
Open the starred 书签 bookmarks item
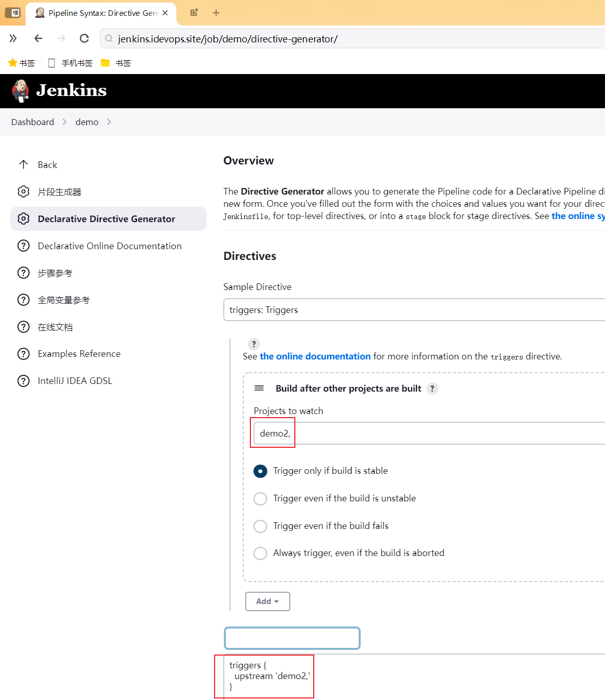21,63
